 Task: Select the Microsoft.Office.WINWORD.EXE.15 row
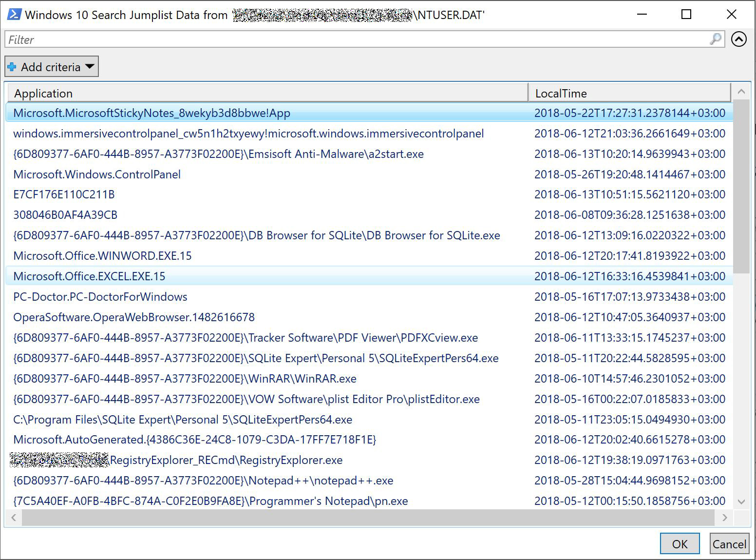369,256
